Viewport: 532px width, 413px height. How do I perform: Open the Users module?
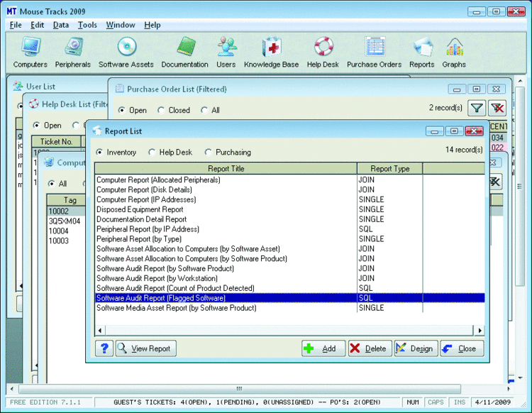click(x=226, y=53)
